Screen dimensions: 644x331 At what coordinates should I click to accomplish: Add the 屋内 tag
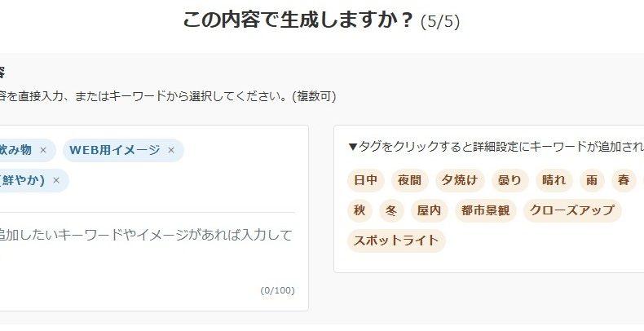(x=429, y=210)
